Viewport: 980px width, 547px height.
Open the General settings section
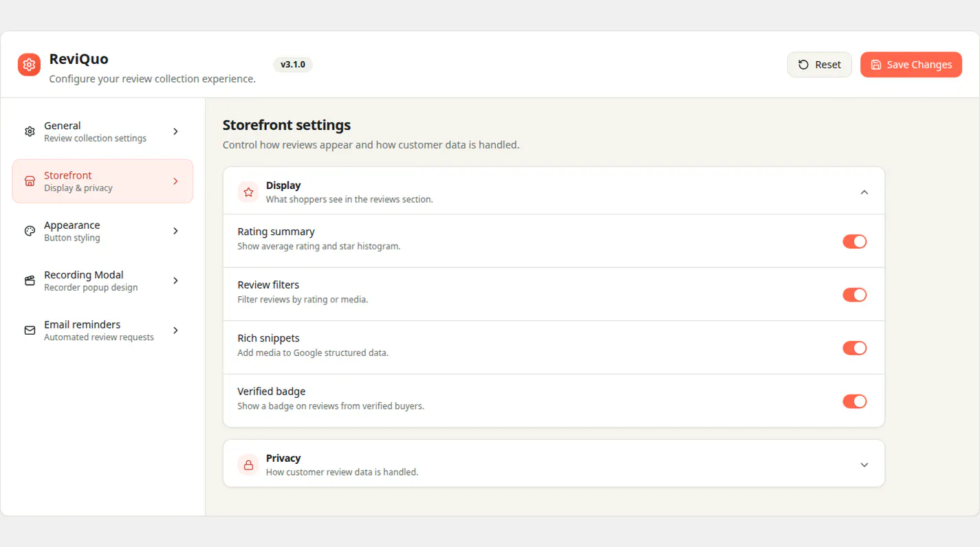[x=102, y=131]
